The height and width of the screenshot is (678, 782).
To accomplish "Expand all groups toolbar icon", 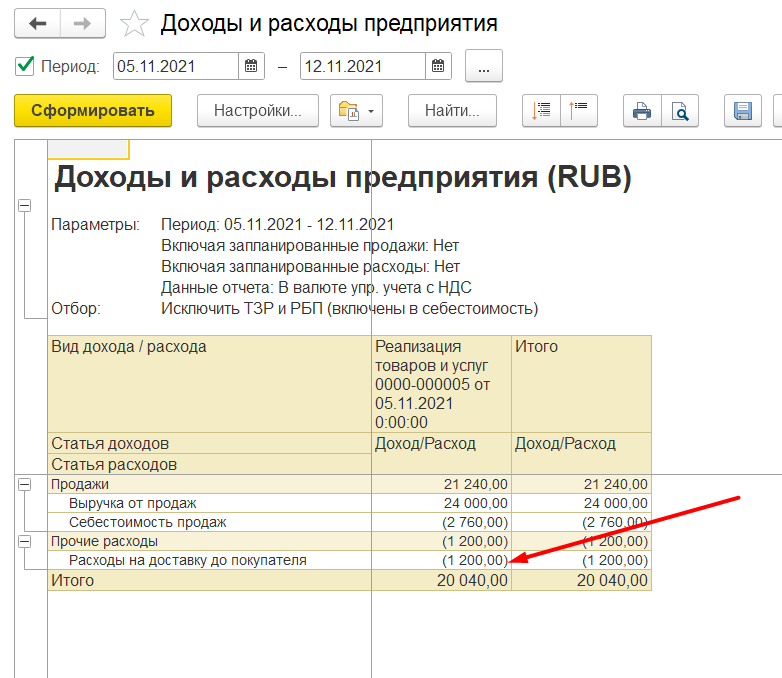I will coord(541,110).
